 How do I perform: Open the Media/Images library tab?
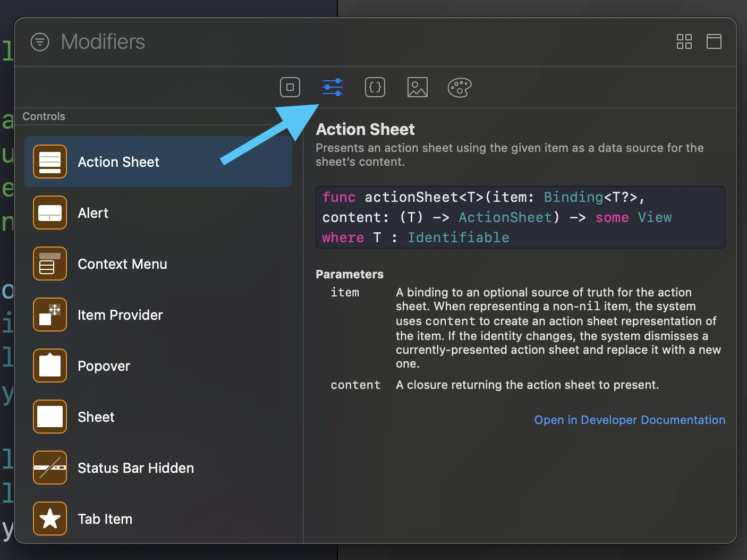418,87
